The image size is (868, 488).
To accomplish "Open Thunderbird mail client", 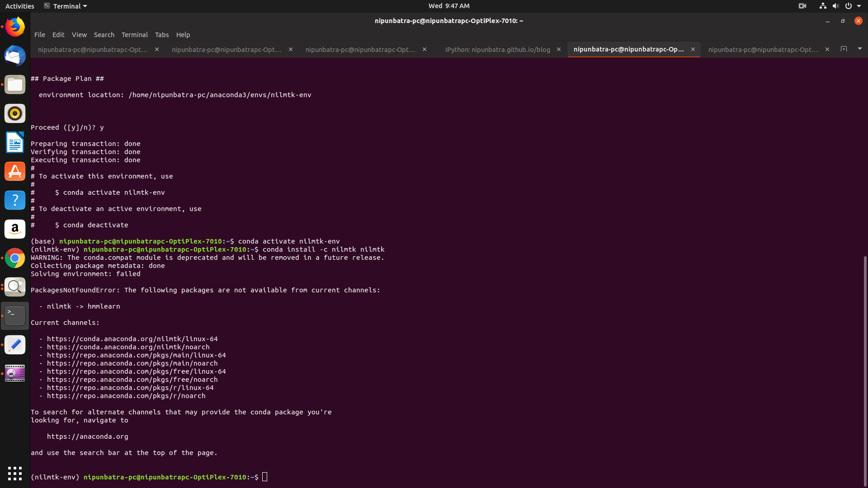I will (15, 56).
